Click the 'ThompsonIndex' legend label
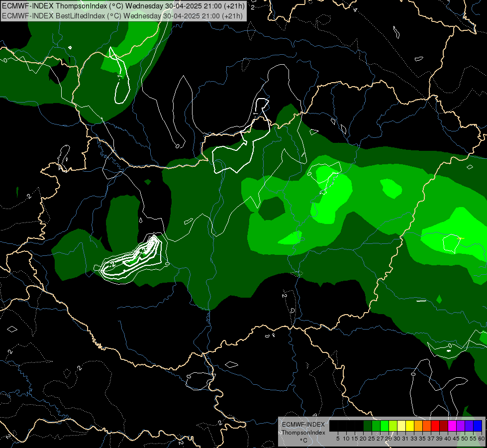Screen dimensions: 487x448 tap(303, 433)
